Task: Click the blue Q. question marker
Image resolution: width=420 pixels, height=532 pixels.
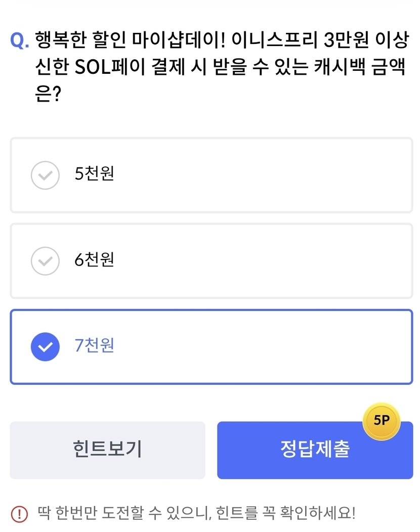Action: pos(20,40)
